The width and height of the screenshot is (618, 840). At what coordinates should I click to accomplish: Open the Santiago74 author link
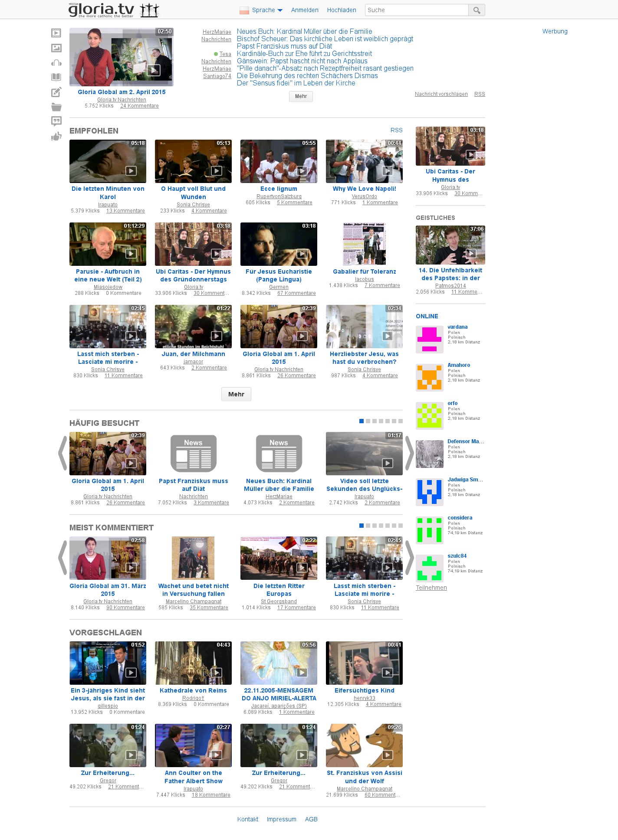tap(217, 76)
